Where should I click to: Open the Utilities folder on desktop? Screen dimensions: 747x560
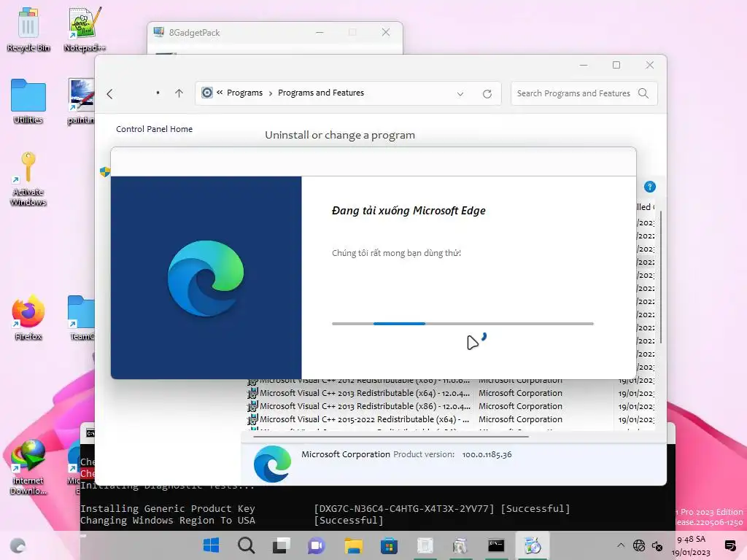[28, 101]
